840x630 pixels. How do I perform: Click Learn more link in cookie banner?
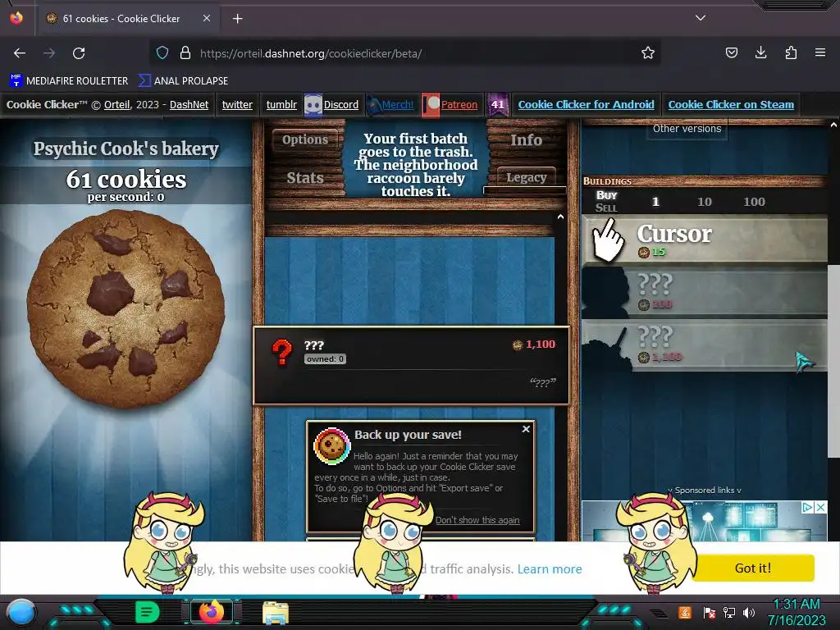tap(549, 569)
